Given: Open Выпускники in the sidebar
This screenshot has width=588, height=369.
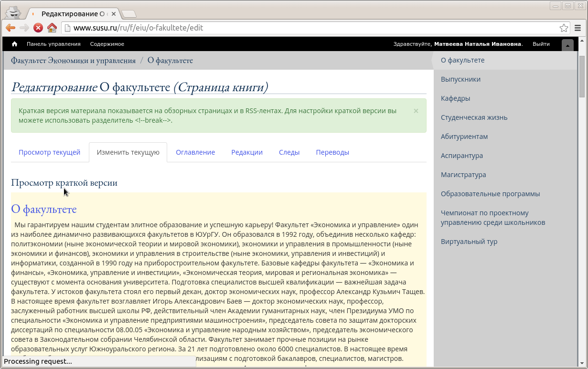Looking at the screenshot, I should pyautogui.click(x=460, y=79).
